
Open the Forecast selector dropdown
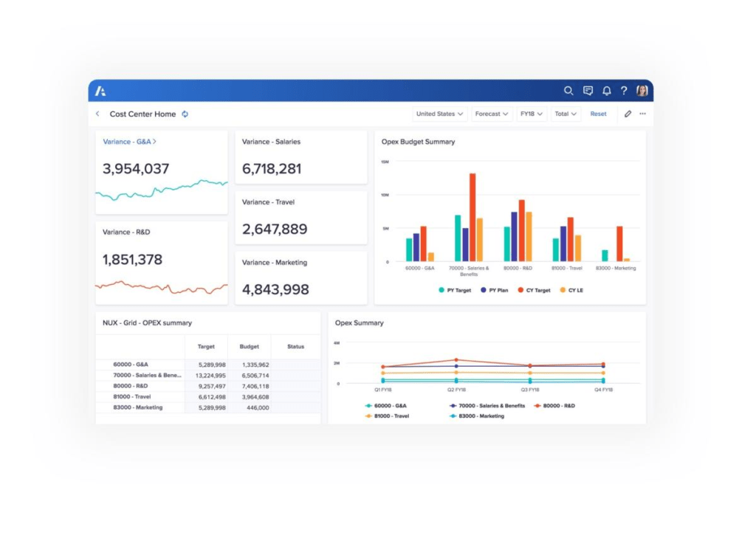pyautogui.click(x=491, y=114)
